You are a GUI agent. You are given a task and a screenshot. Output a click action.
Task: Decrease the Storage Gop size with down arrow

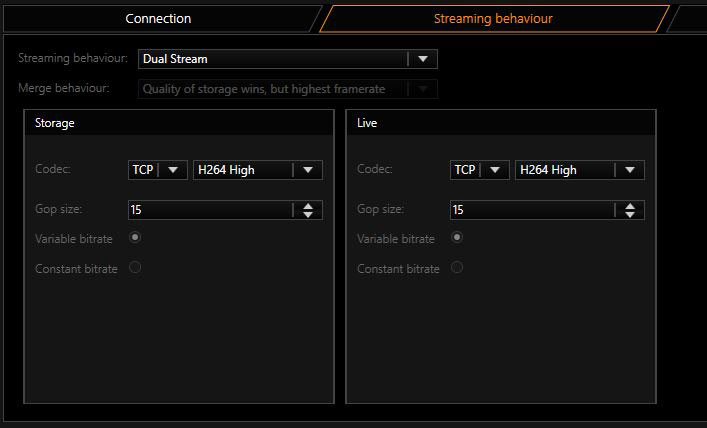pyautogui.click(x=308, y=215)
